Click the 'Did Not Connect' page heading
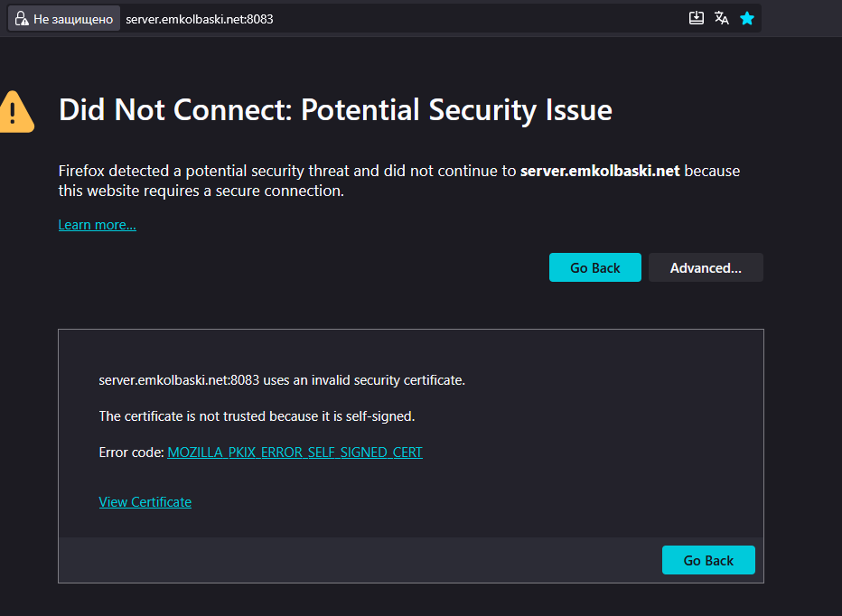The width and height of the screenshot is (842, 616). (x=335, y=110)
